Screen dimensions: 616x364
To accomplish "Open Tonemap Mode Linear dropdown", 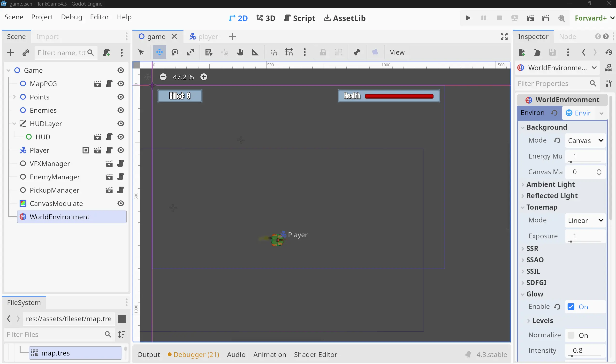I will [585, 220].
